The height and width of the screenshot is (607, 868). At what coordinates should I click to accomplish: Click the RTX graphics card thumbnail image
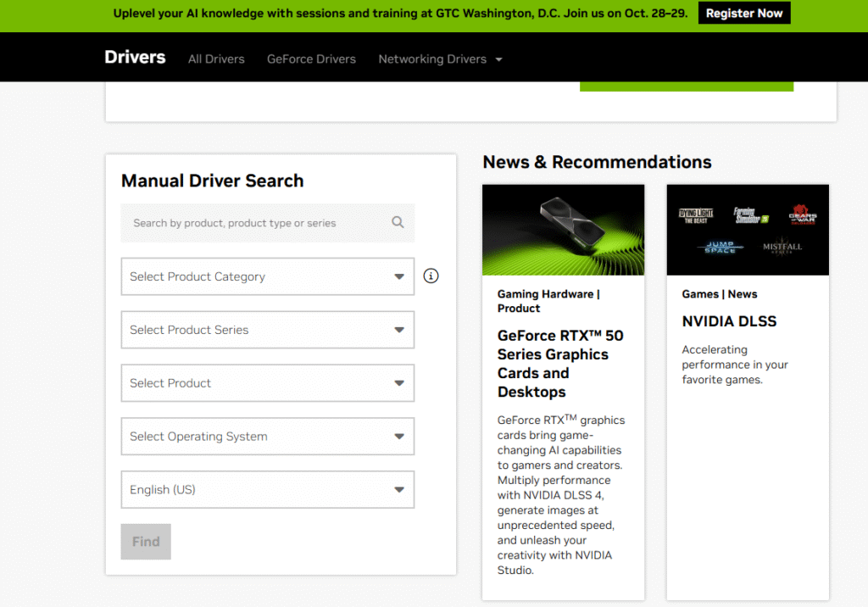(563, 230)
